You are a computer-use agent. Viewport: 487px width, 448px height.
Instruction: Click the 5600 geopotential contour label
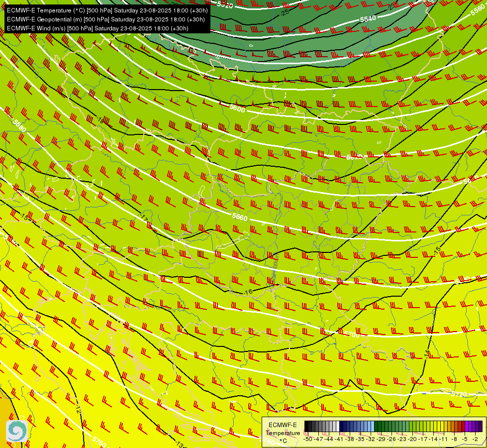[x=237, y=109]
